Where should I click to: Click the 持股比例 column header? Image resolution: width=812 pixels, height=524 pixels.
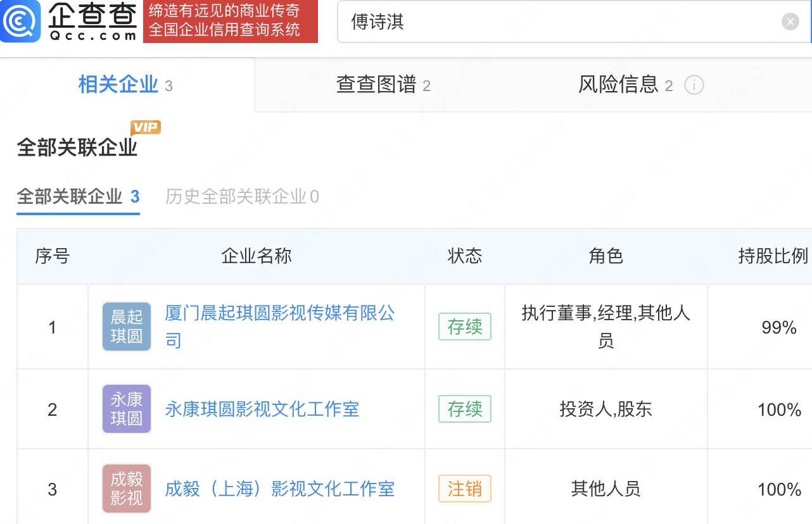[773, 256]
